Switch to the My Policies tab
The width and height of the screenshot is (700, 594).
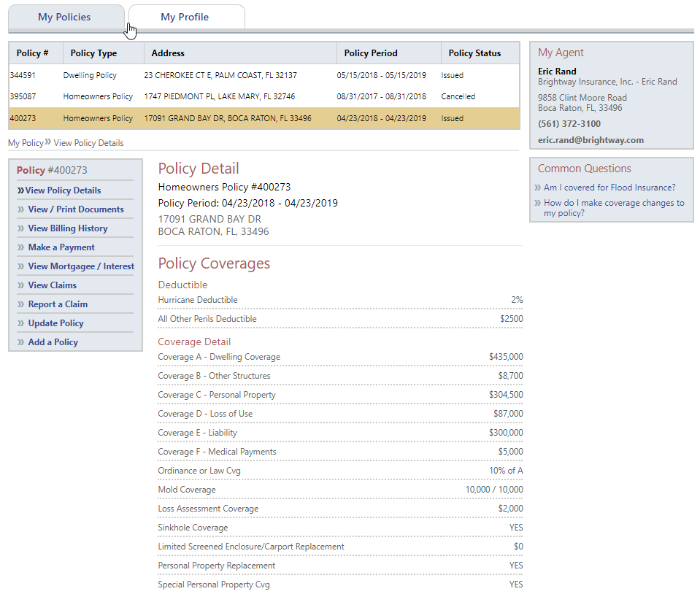pyautogui.click(x=65, y=17)
